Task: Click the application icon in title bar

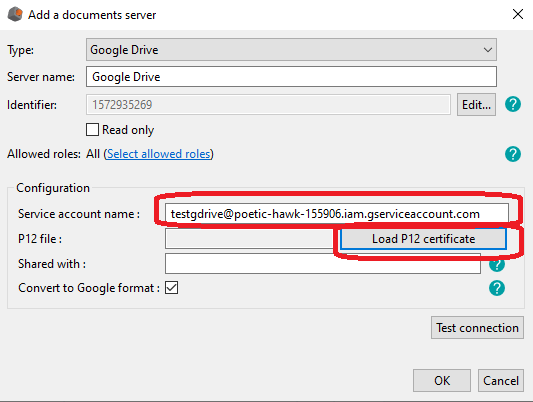Action: tap(15, 15)
